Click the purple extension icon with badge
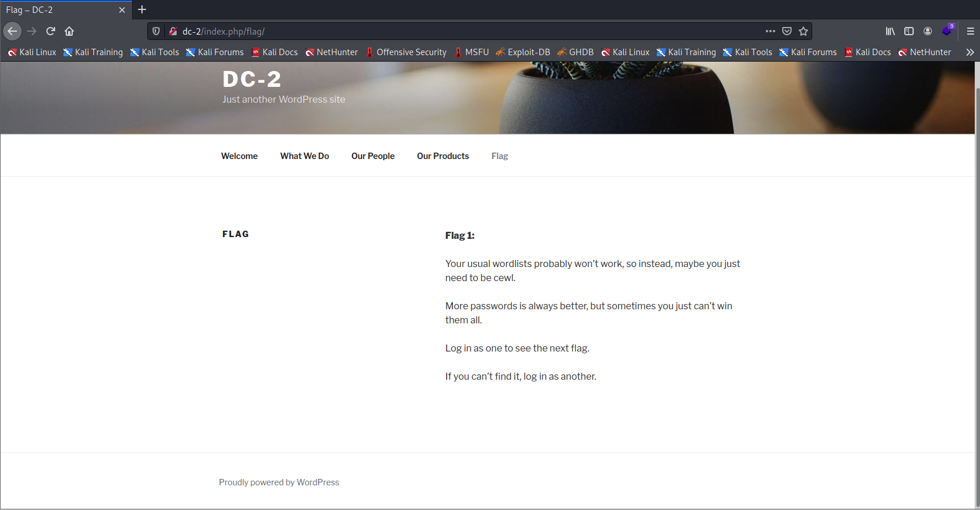Image resolution: width=980 pixels, height=510 pixels. pyautogui.click(x=948, y=30)
